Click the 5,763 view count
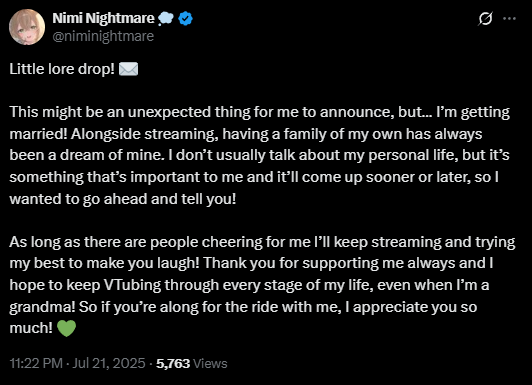The width and height of the screenshot is (532, 385). click(x=173, y=363)
